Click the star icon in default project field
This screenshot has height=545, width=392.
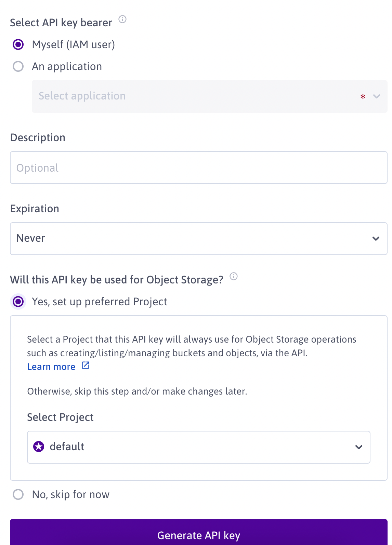[x=39, y=447]
